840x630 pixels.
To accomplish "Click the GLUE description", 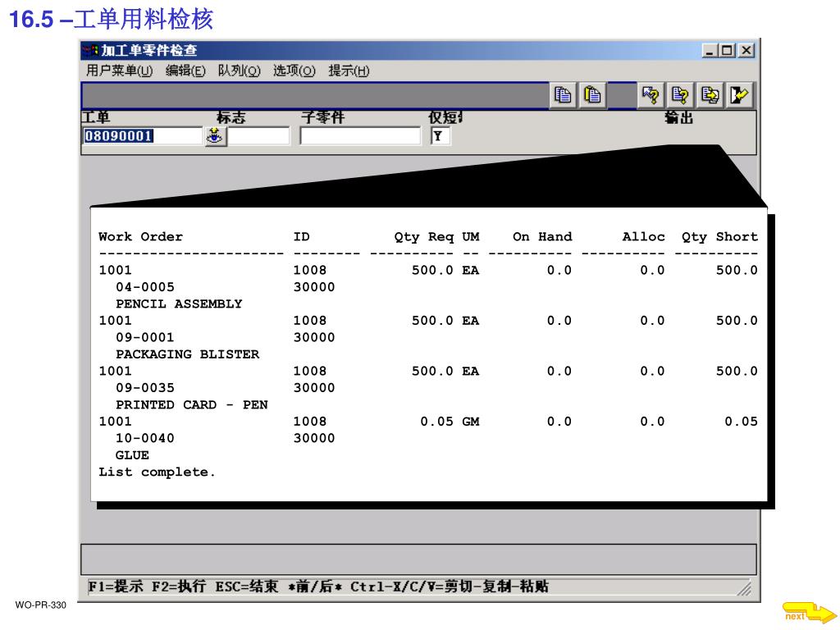I will click(x=132, y=454).
